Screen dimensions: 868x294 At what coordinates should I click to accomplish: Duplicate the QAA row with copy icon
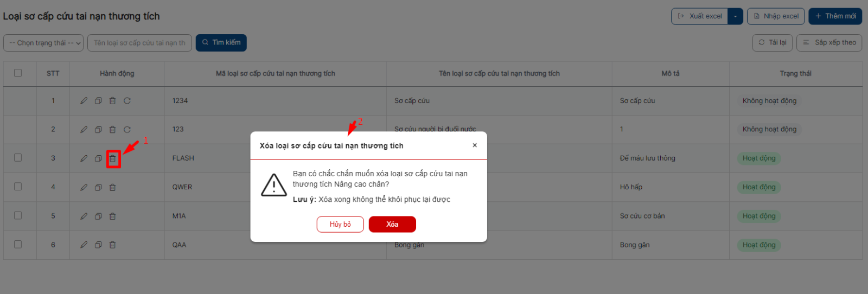(x=98, y=245)
